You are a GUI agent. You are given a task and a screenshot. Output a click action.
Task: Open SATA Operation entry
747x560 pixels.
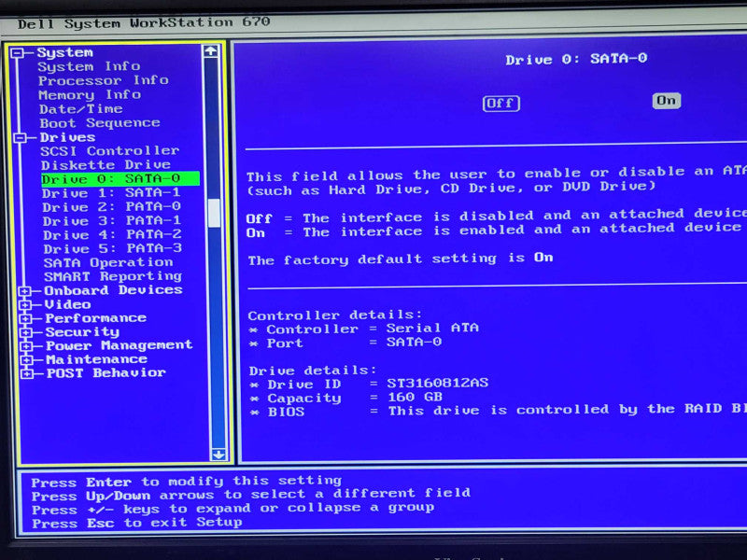pyautogui.click(x=108, y=262)
